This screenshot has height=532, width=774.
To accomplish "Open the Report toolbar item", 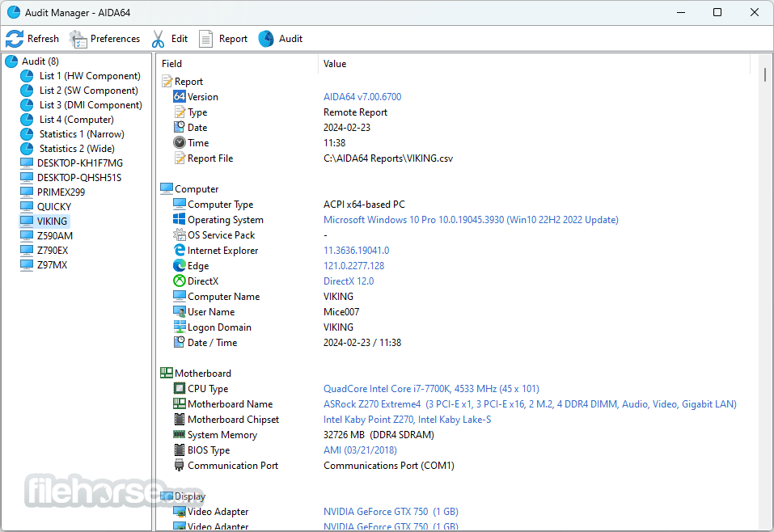I will (x=223, y=39).
